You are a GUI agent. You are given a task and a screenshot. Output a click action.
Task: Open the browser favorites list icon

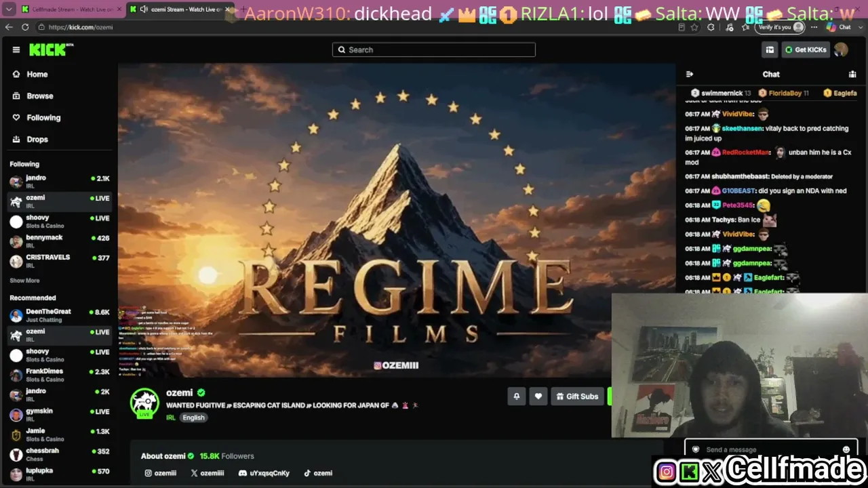(x=745, y=27)
